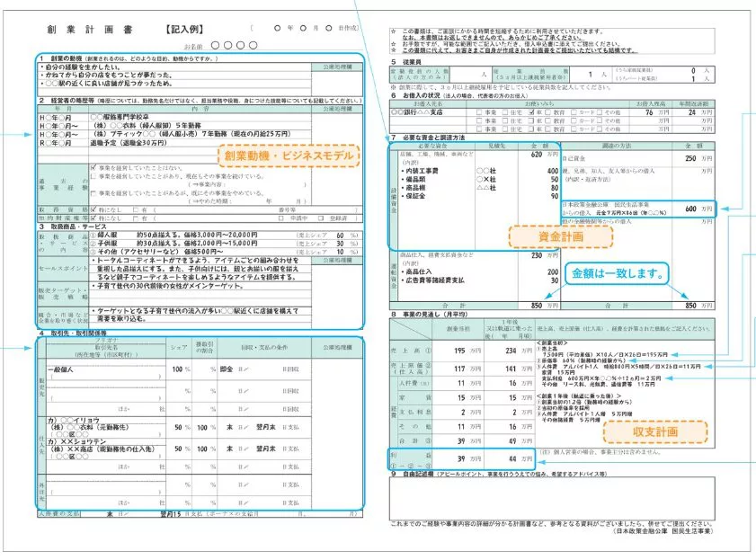Click the career entry "○○服飾専門学校卒"
This screenshot has height=560, width=756.
[x=120, y=117]
